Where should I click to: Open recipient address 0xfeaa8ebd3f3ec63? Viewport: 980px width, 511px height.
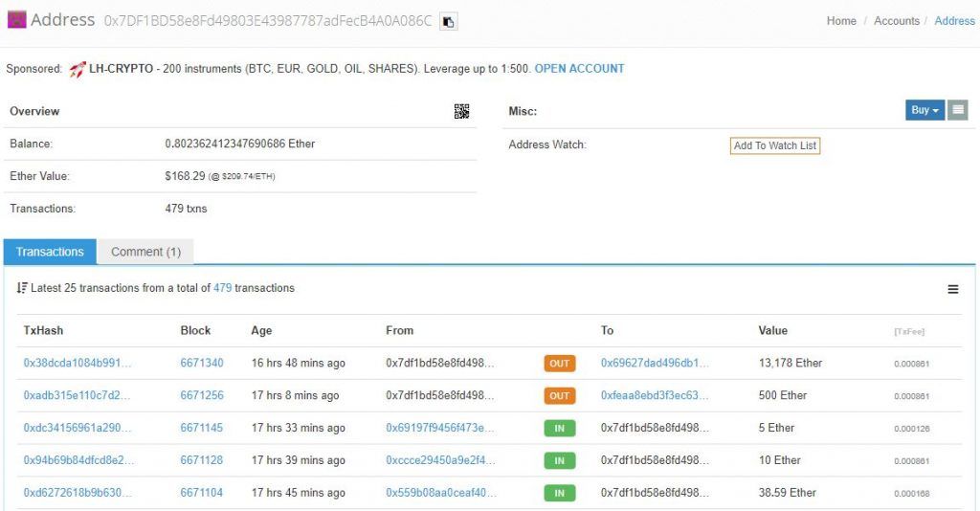click(655, 395)
